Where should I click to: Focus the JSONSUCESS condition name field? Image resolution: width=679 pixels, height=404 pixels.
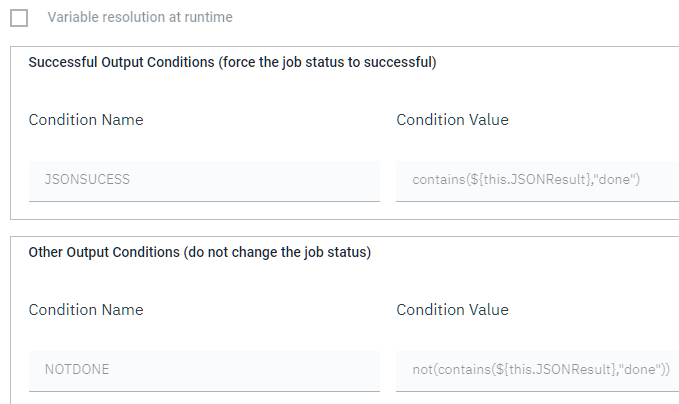(204, 180)
